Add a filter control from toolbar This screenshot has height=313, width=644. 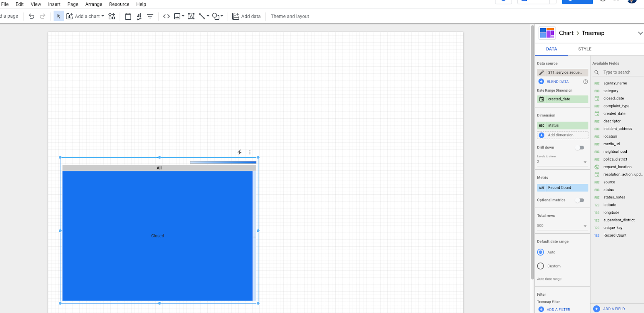[x=150, y=16]
